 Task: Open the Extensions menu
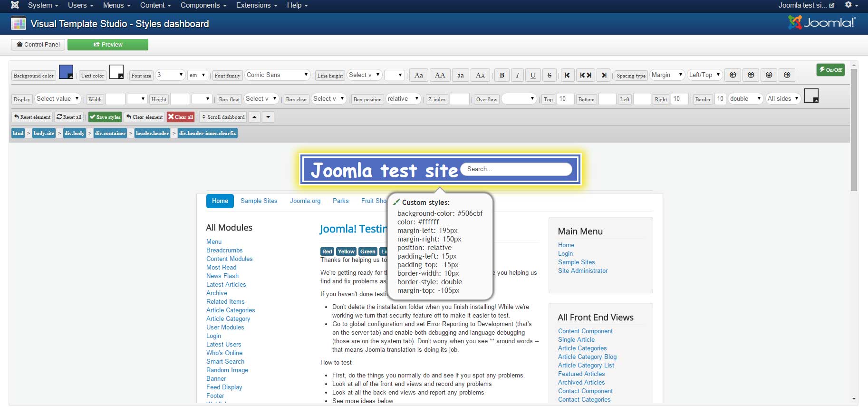257,5
